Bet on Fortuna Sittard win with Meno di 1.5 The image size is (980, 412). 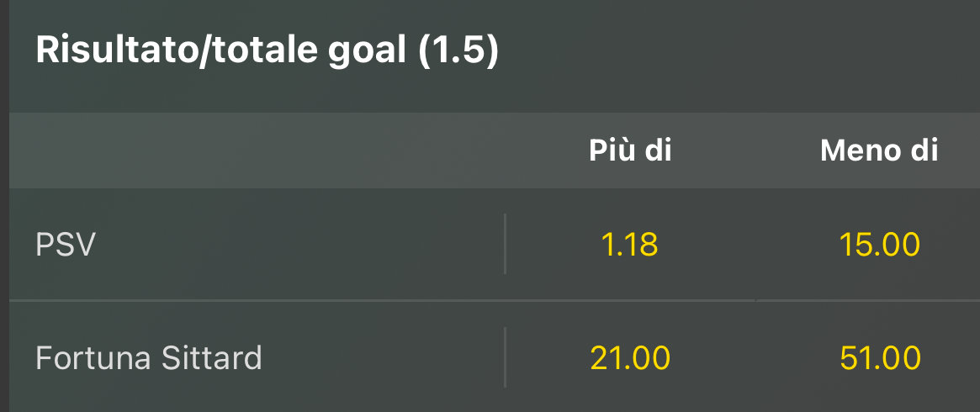click(x=880, y=359)
